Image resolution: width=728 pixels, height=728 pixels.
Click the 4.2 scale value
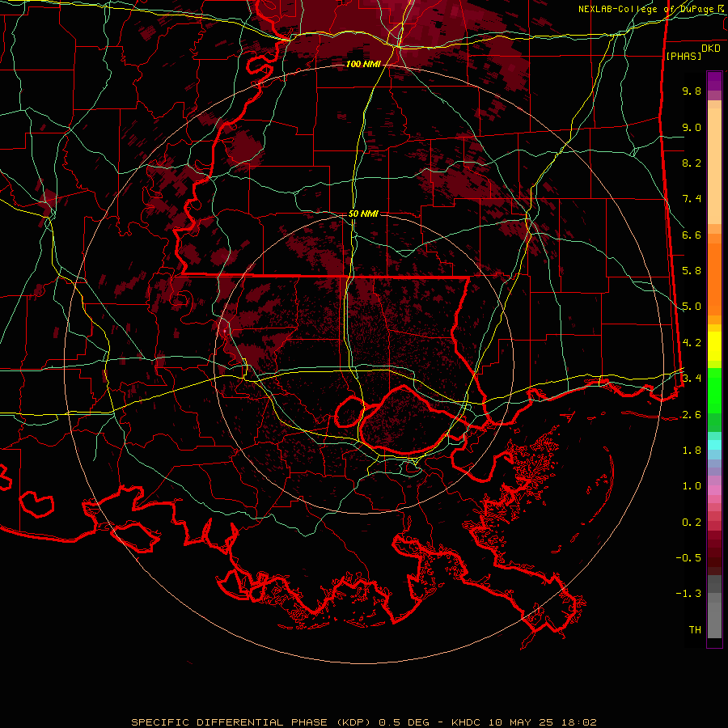pos(692,343)
